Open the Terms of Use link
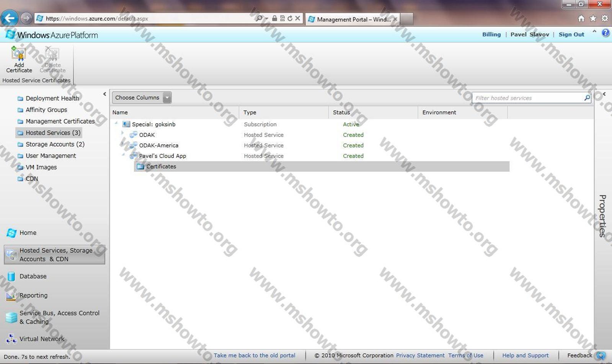This screenshot has width=612, height=364. coord(466,356)
